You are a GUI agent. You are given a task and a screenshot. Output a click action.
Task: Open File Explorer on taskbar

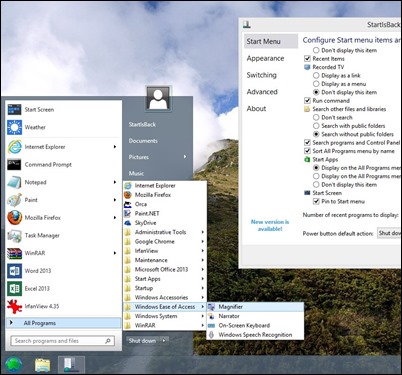pyautogui.click(x=43, y=365)
